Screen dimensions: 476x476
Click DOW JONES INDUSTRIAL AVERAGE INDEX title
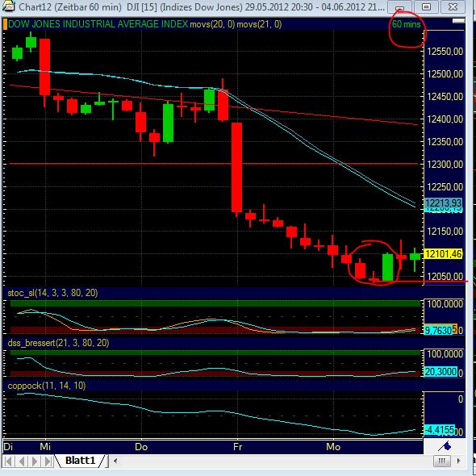click(98, 24)
